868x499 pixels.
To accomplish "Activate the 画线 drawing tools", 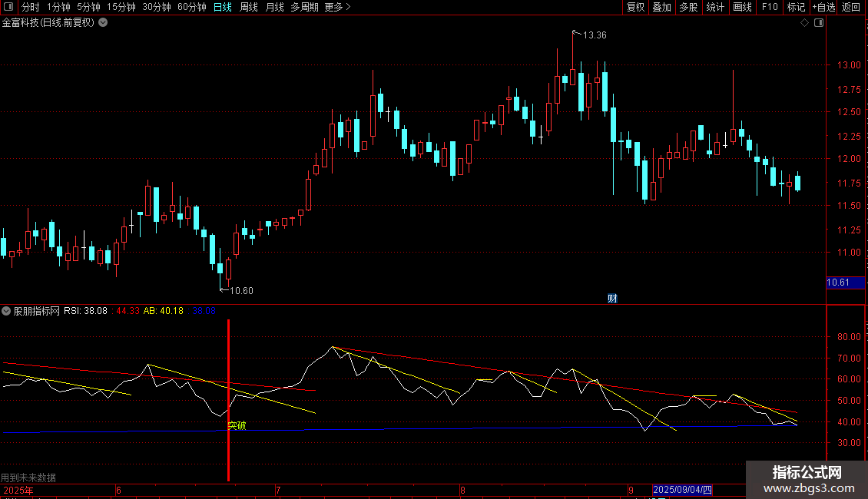I will (742, 7).
